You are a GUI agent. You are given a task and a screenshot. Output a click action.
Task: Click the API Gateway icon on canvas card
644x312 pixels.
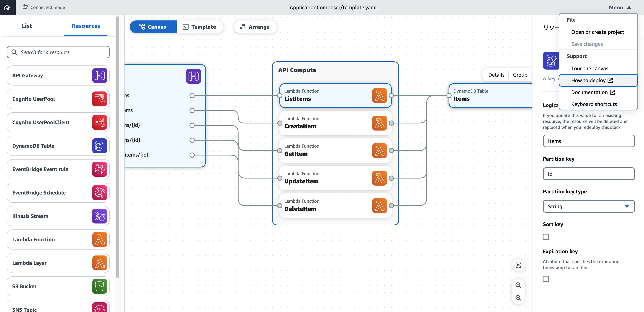194,76
